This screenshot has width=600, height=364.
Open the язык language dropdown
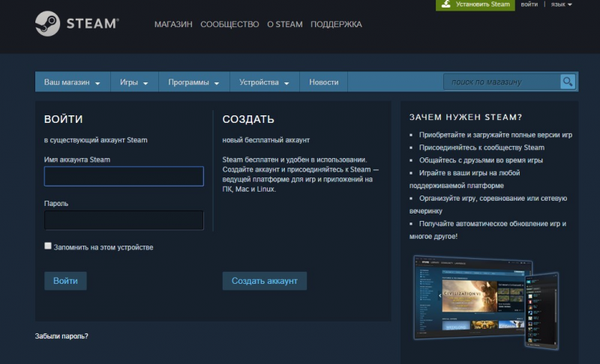click(561, 4)
